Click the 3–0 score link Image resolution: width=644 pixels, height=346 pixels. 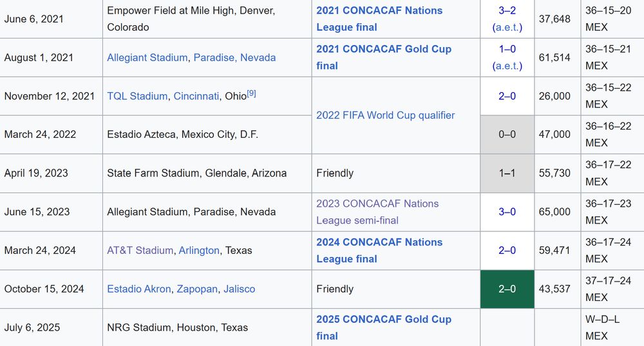pos(507,212)
